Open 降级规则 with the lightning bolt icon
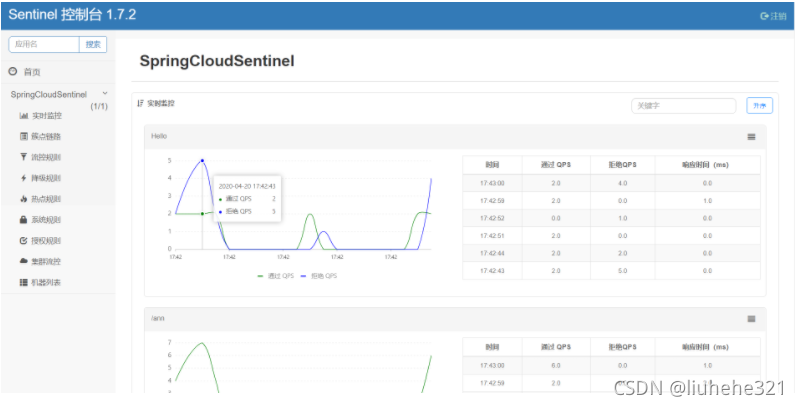The image size is (798, 406). pos(23,178)
